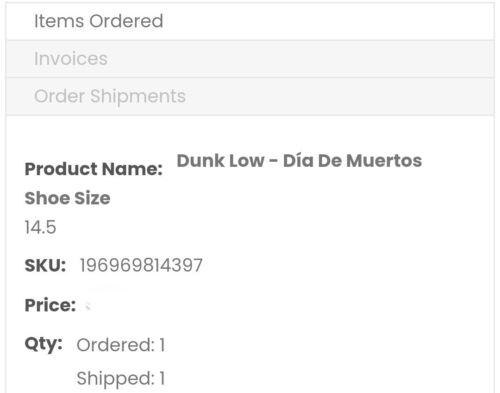Click empty area right of the Invoices row

point(300,59)
